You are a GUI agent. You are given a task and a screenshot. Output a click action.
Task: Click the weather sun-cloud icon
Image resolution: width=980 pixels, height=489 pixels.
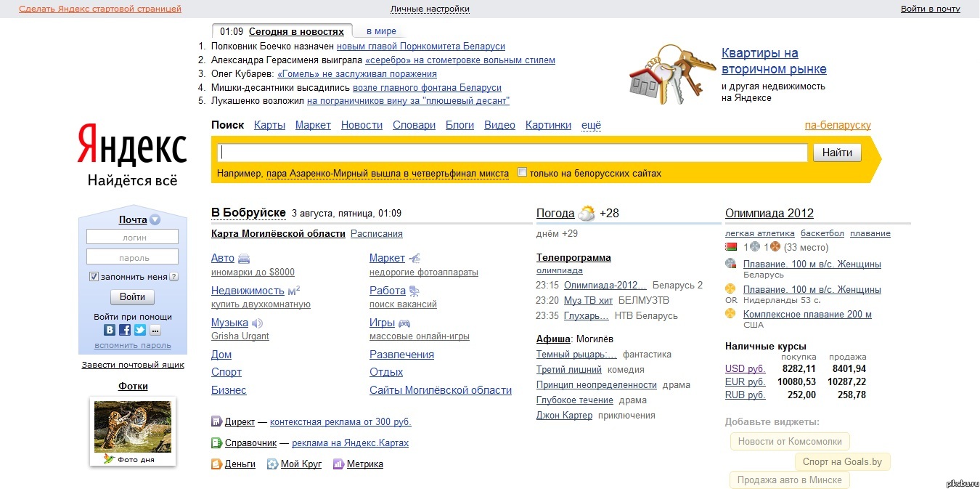pos(587,214)
